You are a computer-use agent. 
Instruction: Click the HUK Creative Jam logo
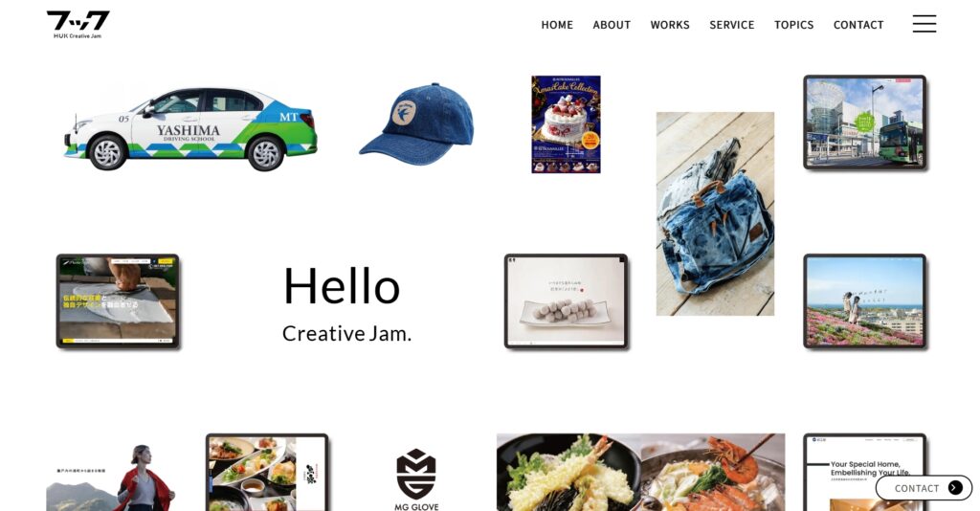78,24
